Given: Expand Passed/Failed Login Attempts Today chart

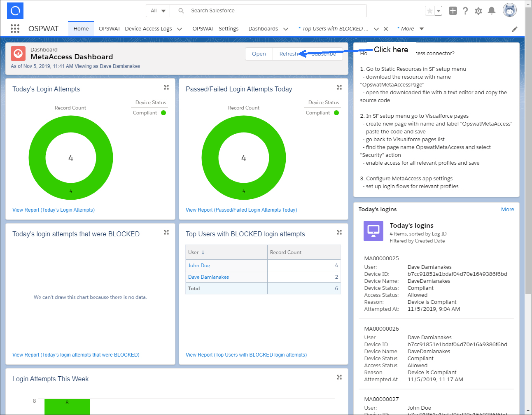Looking at the screenshot, I should click(x=339, y=87).
